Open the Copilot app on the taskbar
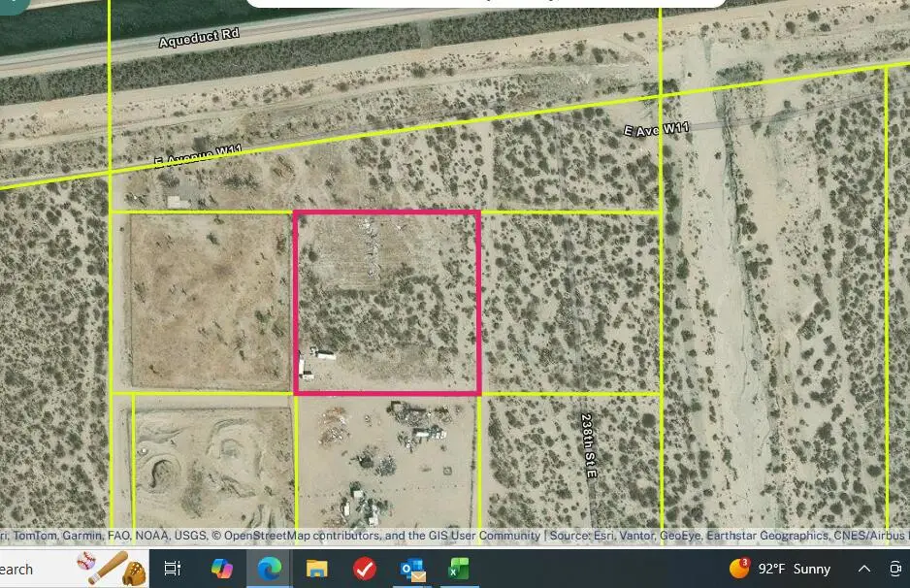Screen dimensions: 910x588 click(x=220, y=570)
